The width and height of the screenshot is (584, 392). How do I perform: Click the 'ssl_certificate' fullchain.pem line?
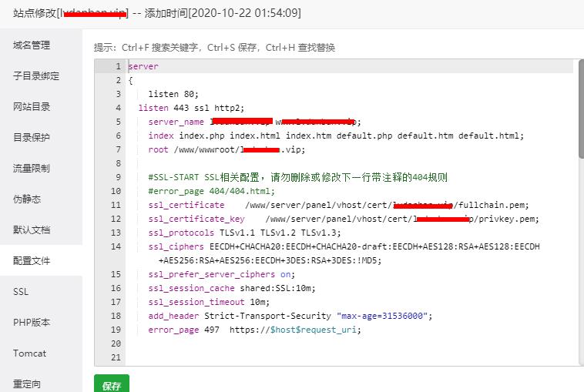[338, 205]
